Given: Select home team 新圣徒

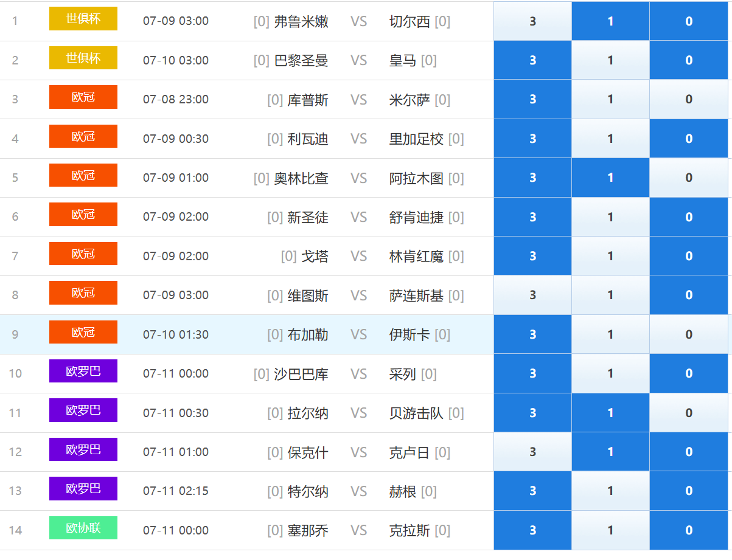Looking at the screenshot, I should [x=308, y=217].
